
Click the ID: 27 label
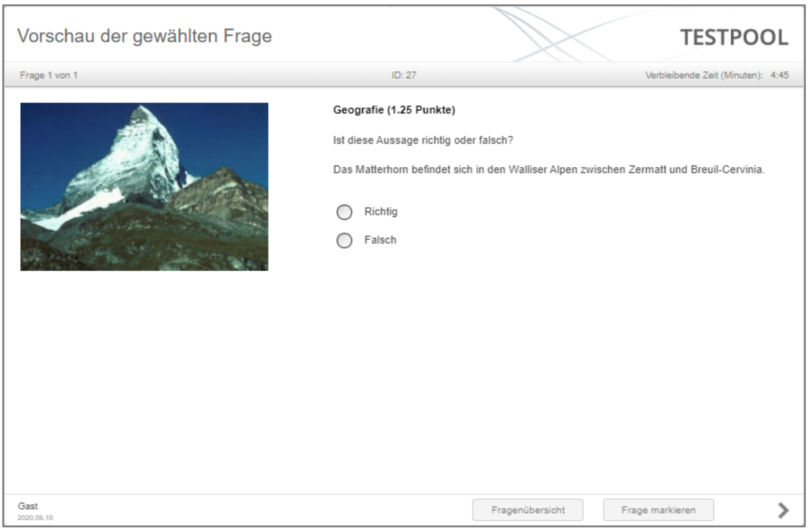coord(404,75)
